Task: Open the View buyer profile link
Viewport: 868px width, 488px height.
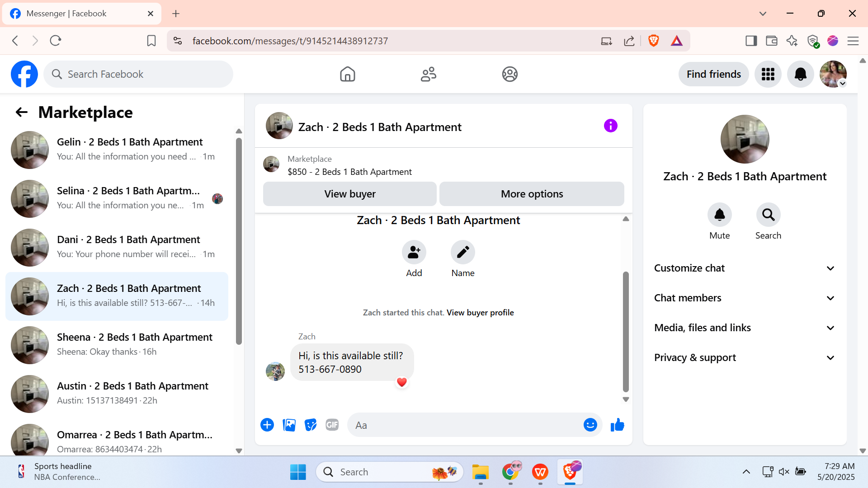Action: click(x=480, y=313)
